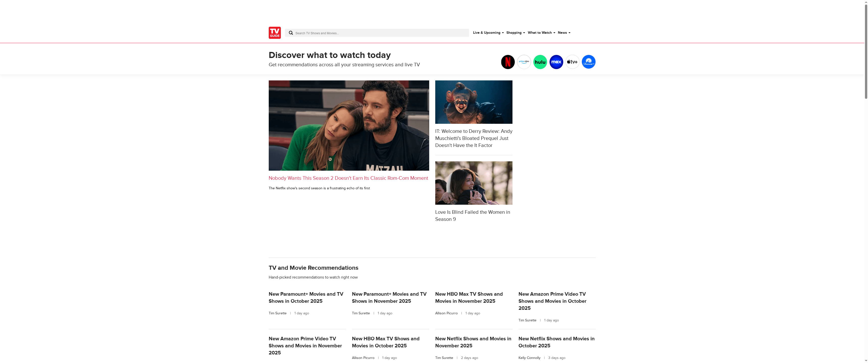The height and width of the screenshot is (363, 868).
Task: Click the search magnifier icon
Action: tap(291, 33)
